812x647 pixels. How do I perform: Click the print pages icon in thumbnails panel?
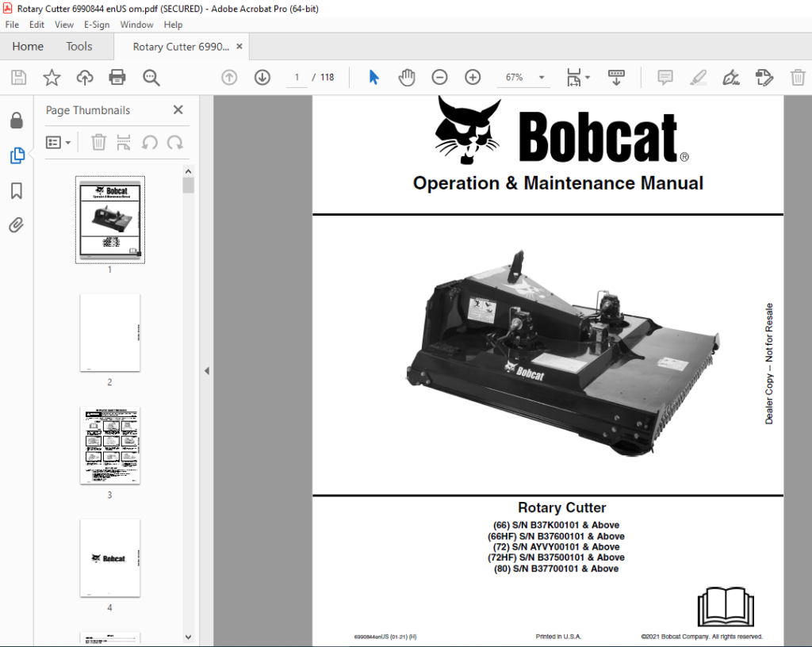(123, 143)
